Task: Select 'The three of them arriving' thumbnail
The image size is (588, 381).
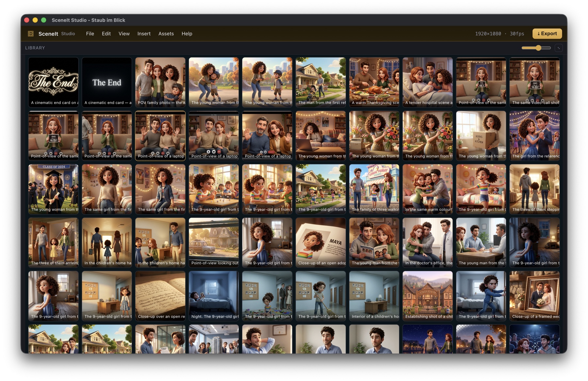Action: (x=53, y=243)
